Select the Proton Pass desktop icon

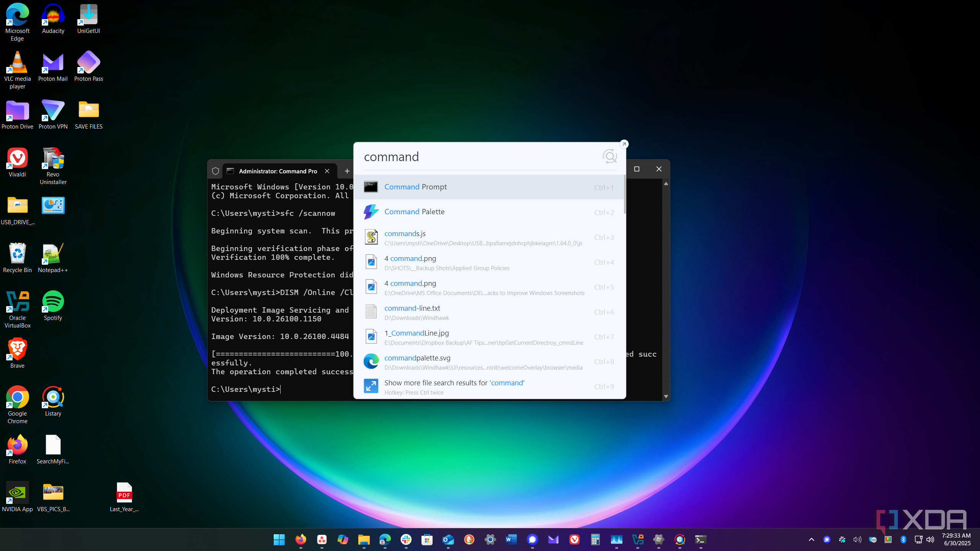[x=88, y=66]
